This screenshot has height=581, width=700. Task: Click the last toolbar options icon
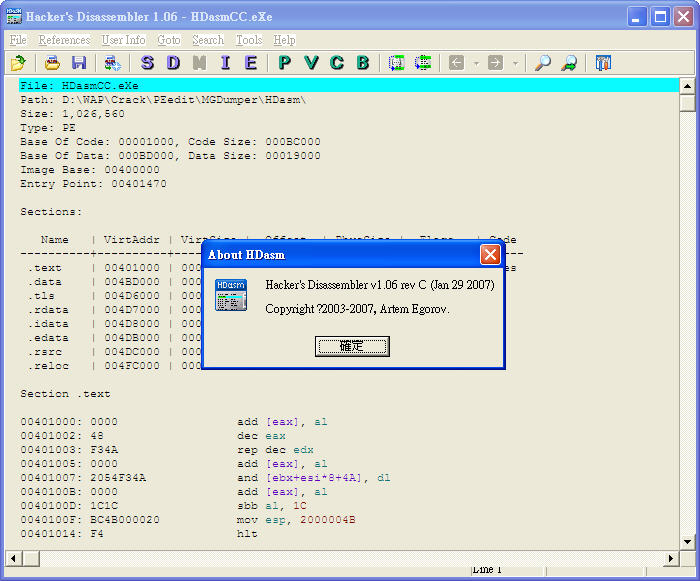pyautogui.click(x=603, y=63)
